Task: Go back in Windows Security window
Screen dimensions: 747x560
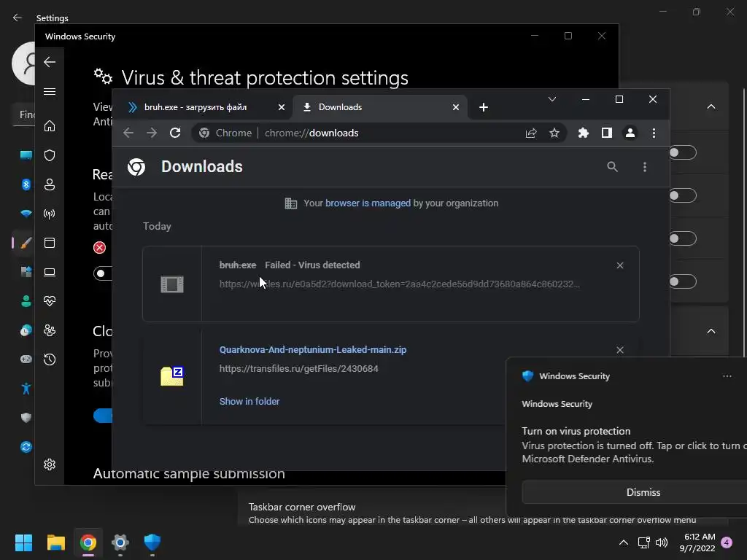Action: pyautogui.click(x=50, y=62)
